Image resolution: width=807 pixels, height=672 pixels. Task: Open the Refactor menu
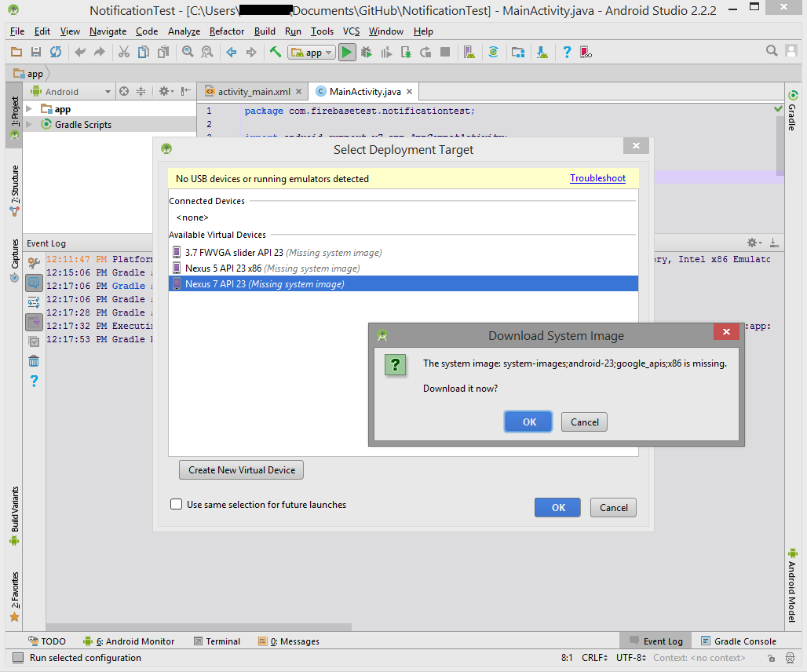226,31
